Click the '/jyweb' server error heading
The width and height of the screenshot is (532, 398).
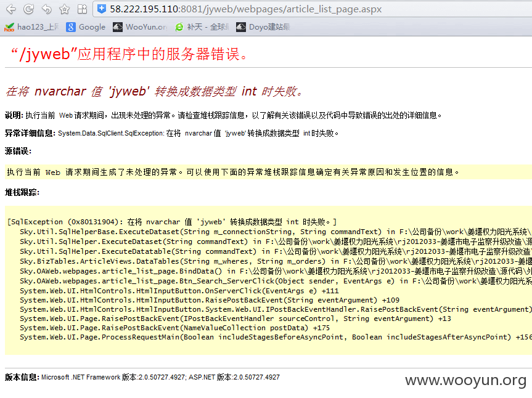click(129, 54)
